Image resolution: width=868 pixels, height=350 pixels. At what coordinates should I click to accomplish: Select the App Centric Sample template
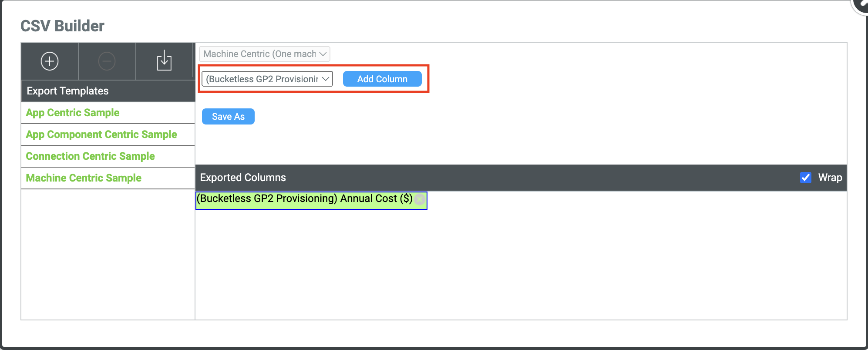click(x=73, y=113)
